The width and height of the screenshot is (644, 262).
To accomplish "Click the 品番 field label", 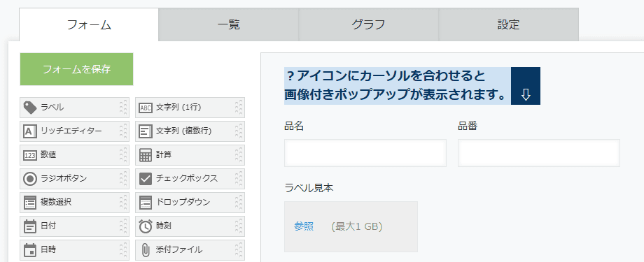I will (x=468, y=126).
